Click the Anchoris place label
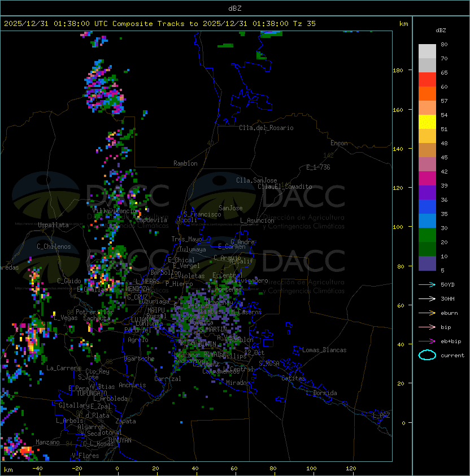Screen dimensions: 470x476 132,385
